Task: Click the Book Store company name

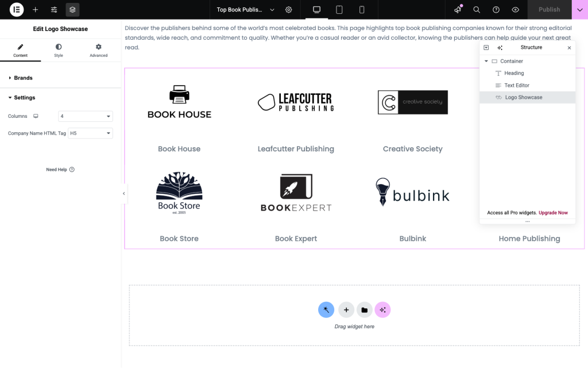Action: (x=179, y=239)
